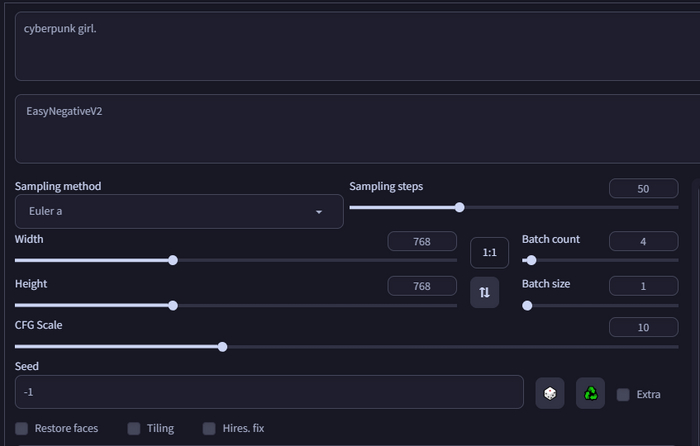700x446 pixels.
Task: Enable the Restore faces checkbox
Action: coord(22,428)
